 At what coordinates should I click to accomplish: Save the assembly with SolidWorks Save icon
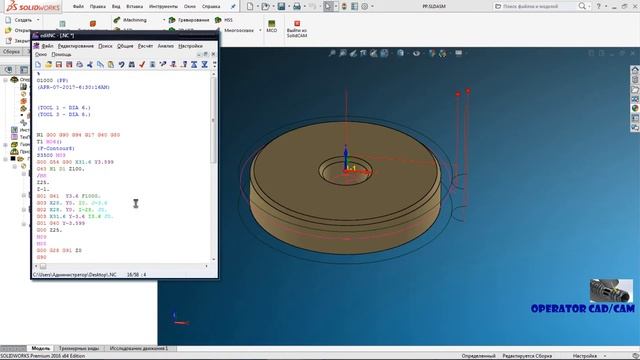pyautogui.click(x=281, y=6)
